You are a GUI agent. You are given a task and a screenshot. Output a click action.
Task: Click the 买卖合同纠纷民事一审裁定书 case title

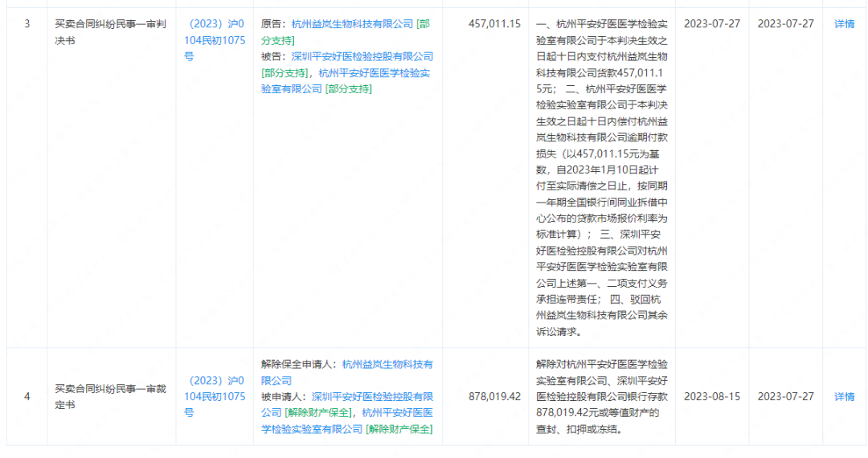click(111, 396)
